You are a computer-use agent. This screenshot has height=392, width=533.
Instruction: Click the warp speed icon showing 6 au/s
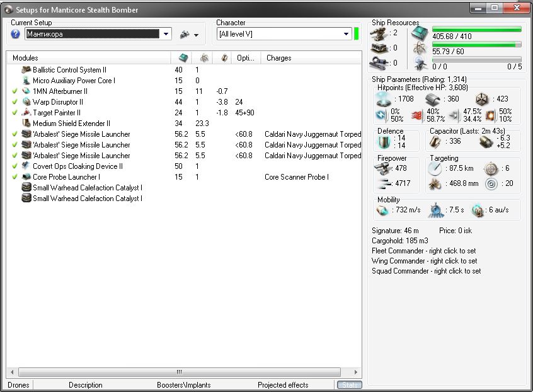[x=478, y=210]
